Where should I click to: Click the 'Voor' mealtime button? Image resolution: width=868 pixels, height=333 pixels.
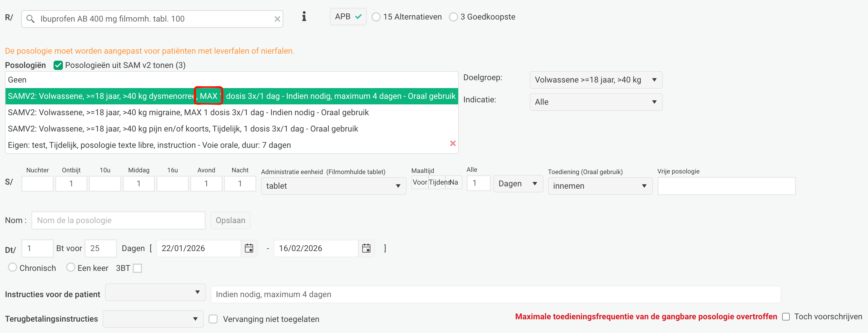pos(419,183)
